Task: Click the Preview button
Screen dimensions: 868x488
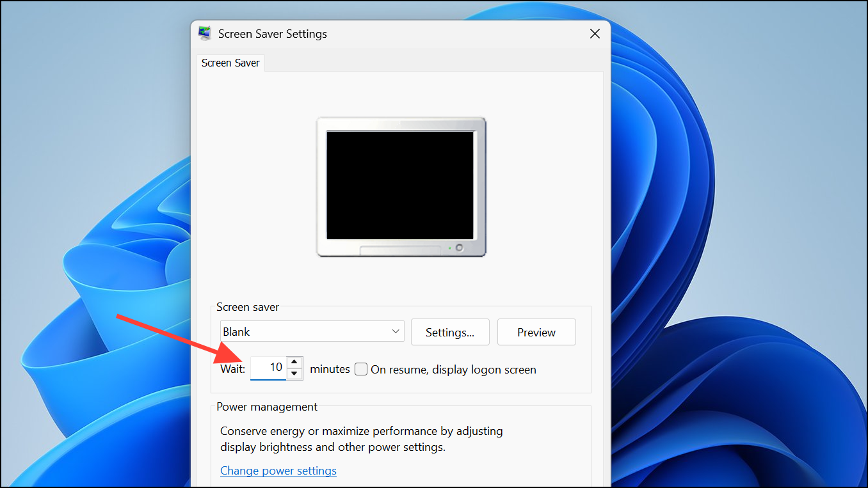Action: [536, 332]
